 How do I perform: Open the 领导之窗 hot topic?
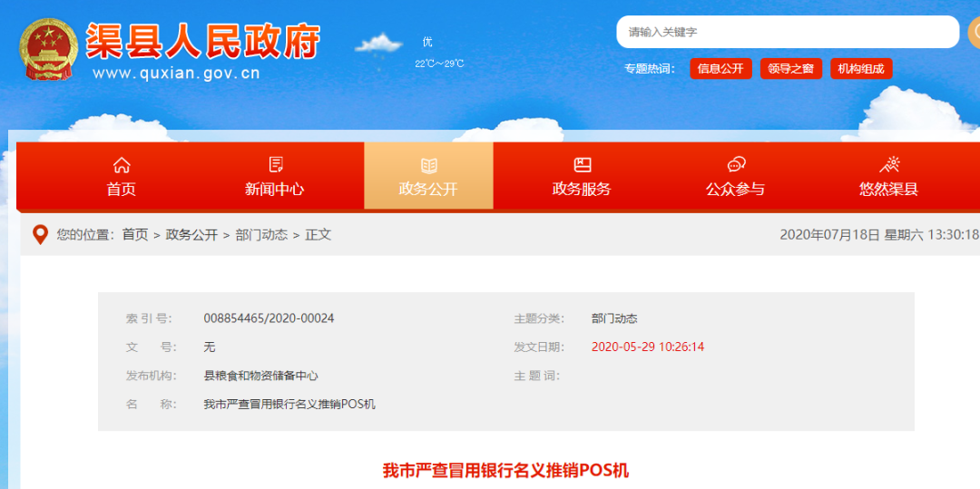tap(790, 69)
